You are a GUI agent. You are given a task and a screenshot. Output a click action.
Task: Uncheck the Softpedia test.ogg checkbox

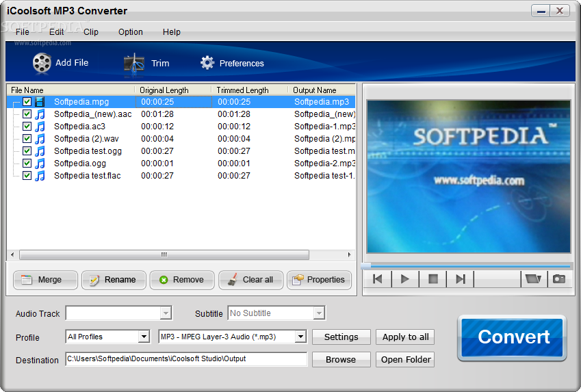[x=27, y=151]
